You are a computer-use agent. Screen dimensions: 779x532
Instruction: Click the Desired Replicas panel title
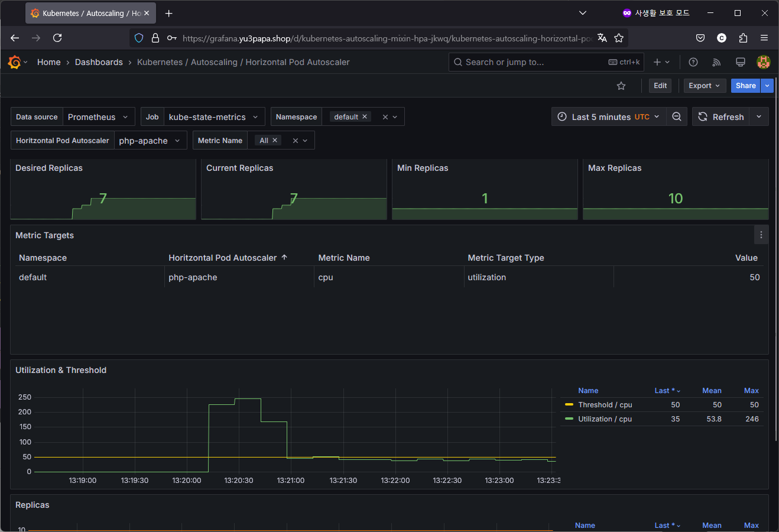[49, 168]
